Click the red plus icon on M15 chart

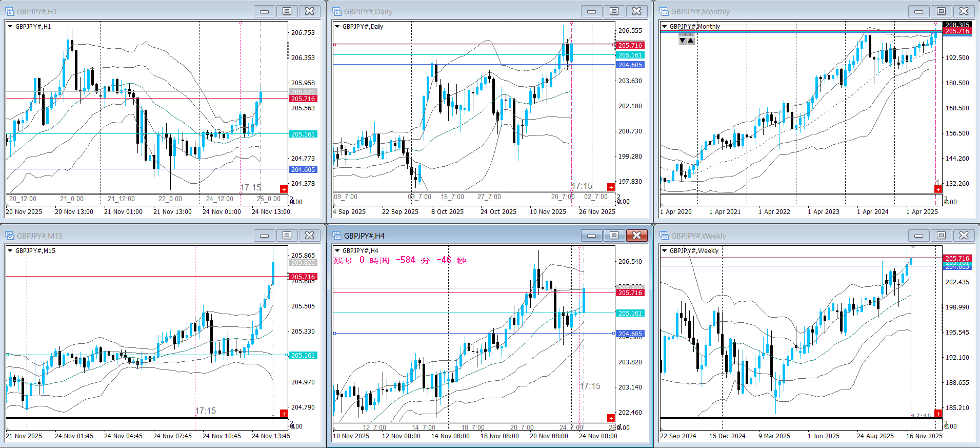(284, 414)
